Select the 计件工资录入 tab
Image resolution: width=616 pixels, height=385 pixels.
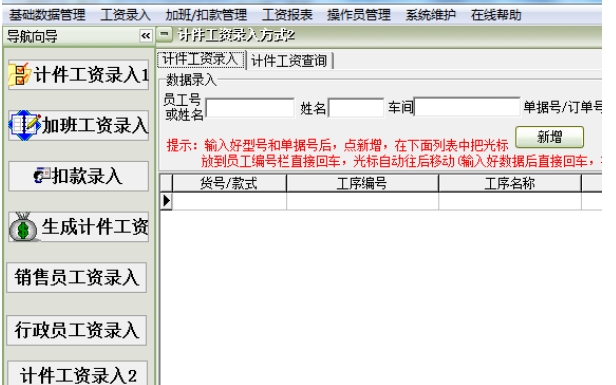click(200, 60)
